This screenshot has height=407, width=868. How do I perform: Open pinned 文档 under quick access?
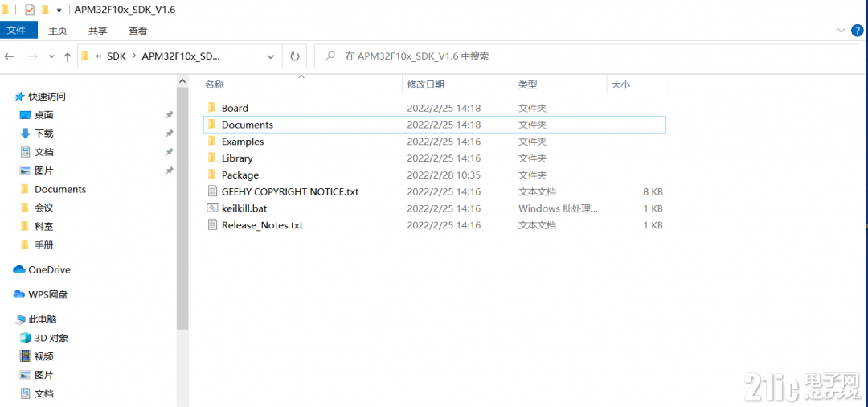[43, 152]
